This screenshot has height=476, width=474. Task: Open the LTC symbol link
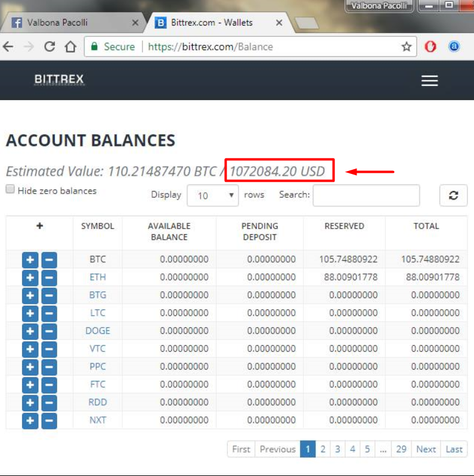click(x=98, y=313)
